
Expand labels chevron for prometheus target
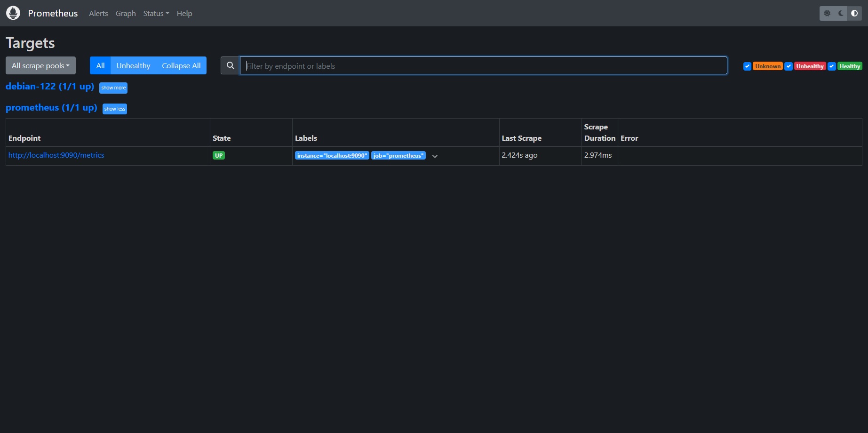[x=435, y=156]
